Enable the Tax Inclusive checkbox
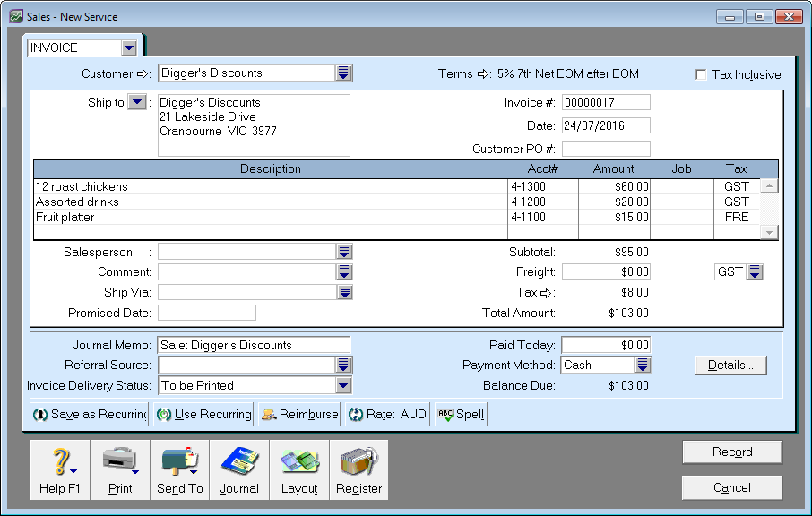Screen dimensions: 812x516 701,75
